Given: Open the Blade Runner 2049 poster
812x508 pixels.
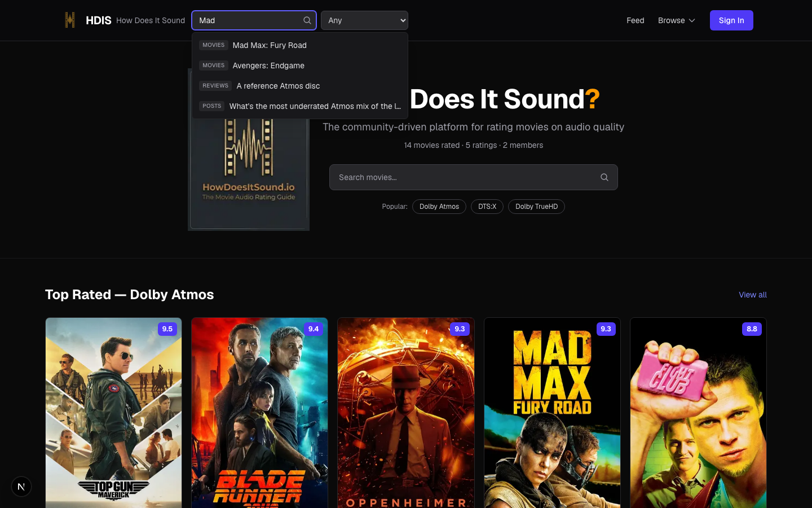Looking at the screenshot, I should coord(259,413).
